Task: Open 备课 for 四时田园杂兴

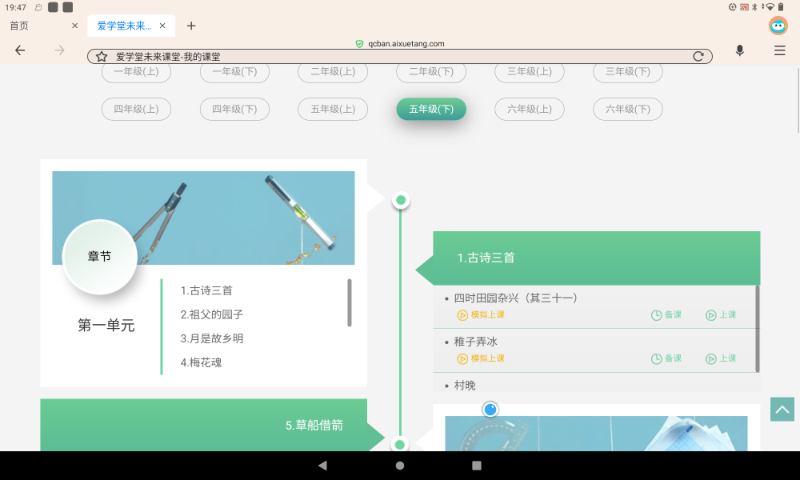Action: click(666, 315)
